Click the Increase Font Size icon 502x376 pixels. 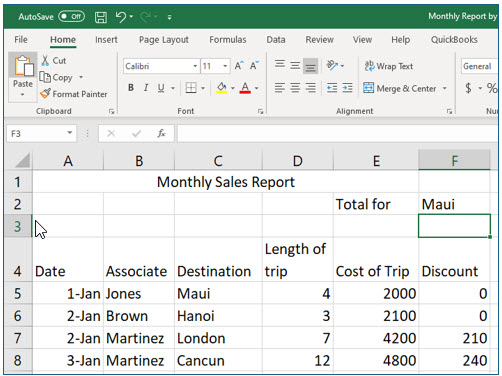[x=239, y=66]
